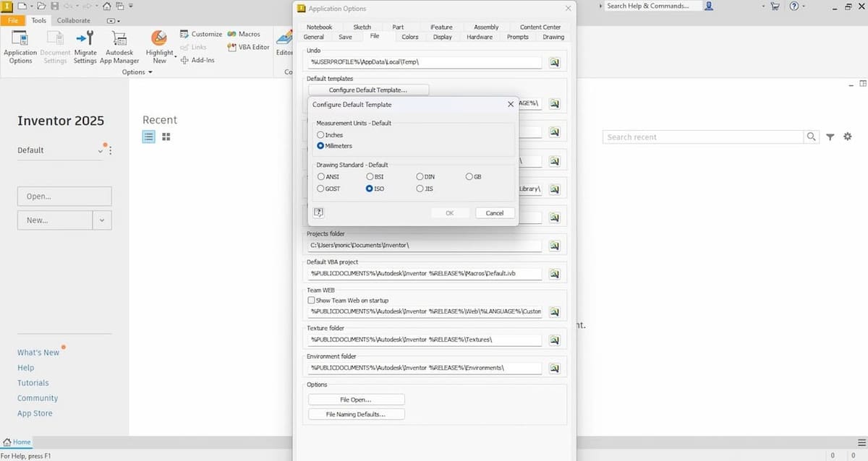The image size is (868, 461).
Task: Open the Sketch tab
Action: [362, 27]
